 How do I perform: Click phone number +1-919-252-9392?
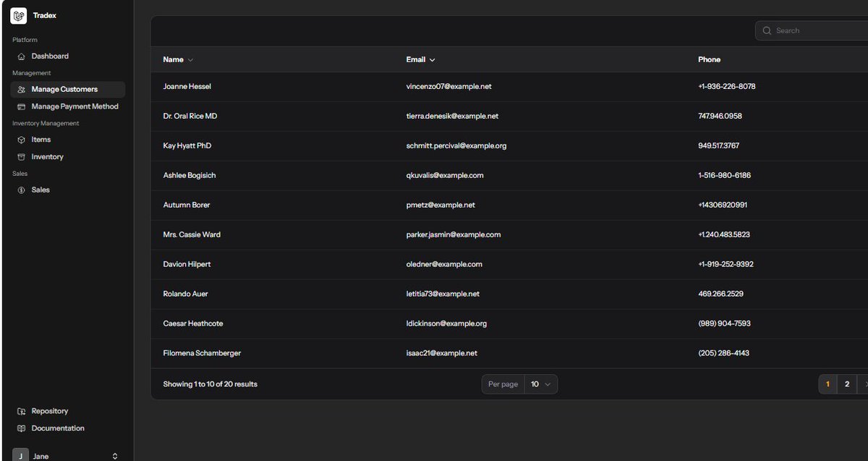click(x=726, y=265)
